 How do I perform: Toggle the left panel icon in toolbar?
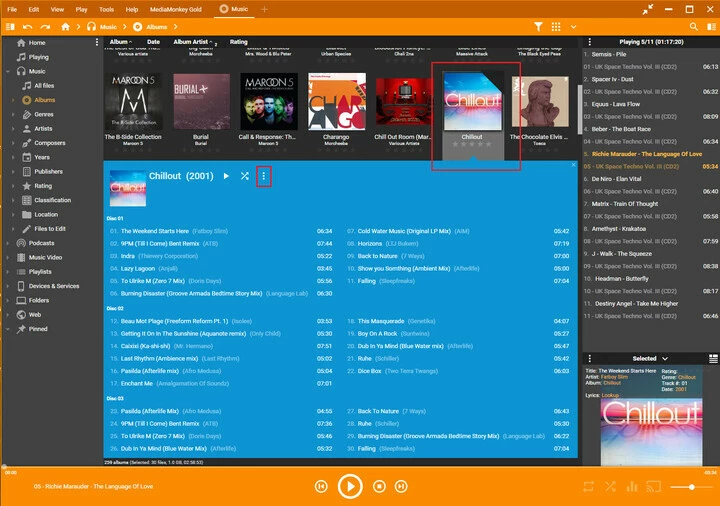10,27
